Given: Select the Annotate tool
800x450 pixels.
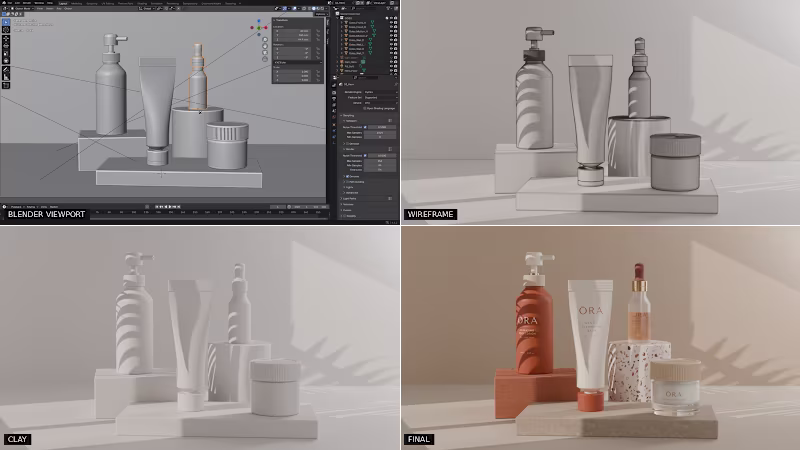Looking at the screenshot, I should (6, 69).
